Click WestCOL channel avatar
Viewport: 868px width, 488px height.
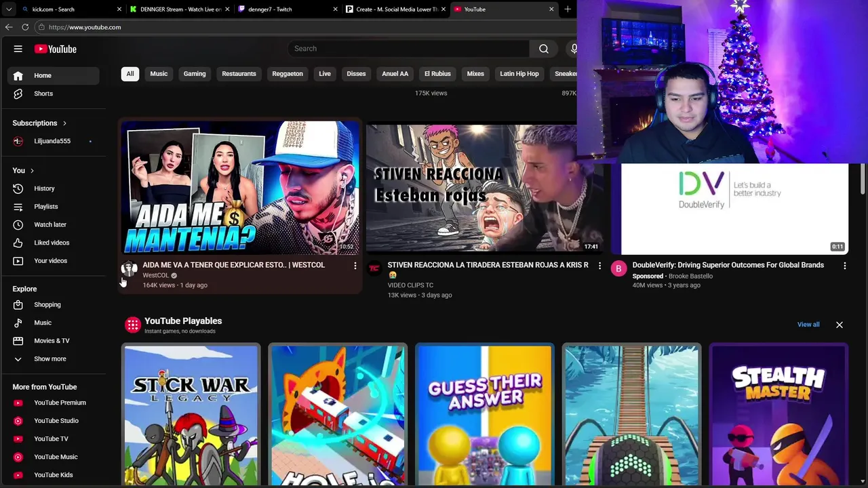(x=129, y=269)
